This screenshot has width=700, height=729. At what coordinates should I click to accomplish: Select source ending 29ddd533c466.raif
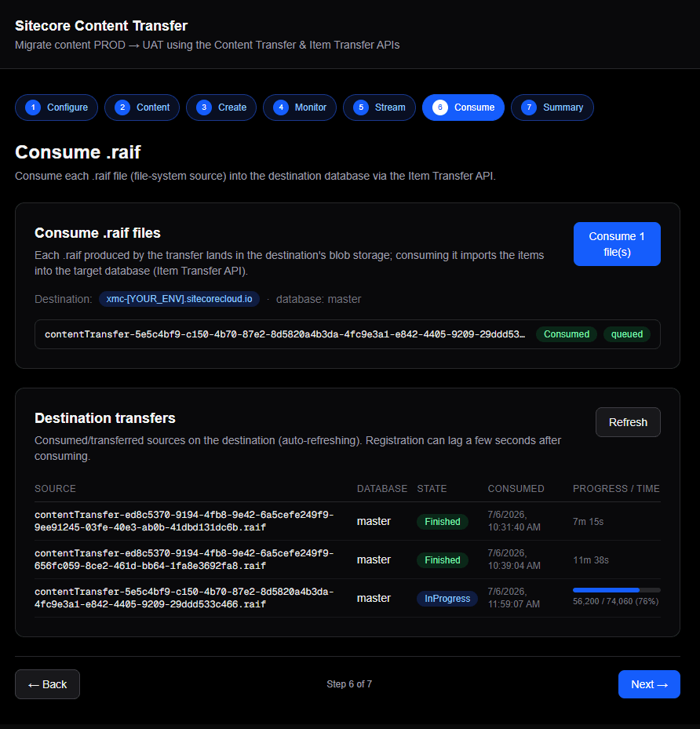coord(184,598)
